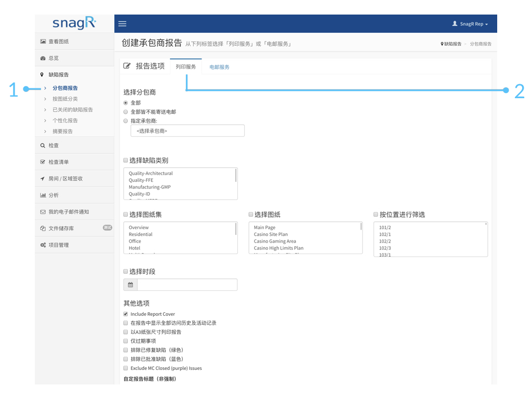Screen dimensions: 532x399
Task: Uncheck Include Report Cover
Action: click(x=126, y=314)
